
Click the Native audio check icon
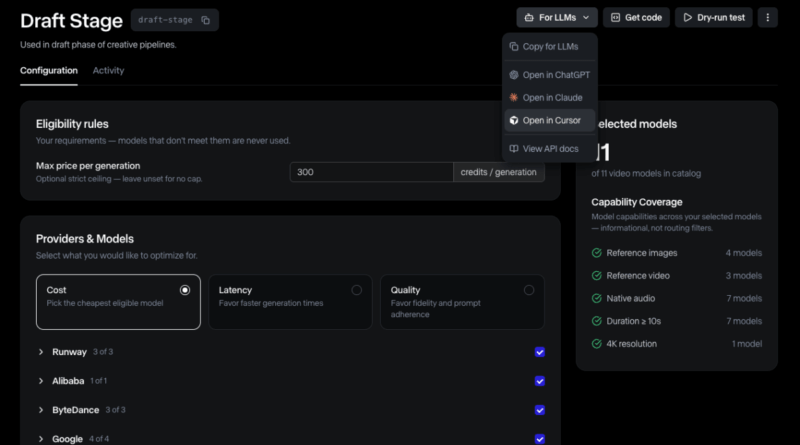[x=596, y=299]
